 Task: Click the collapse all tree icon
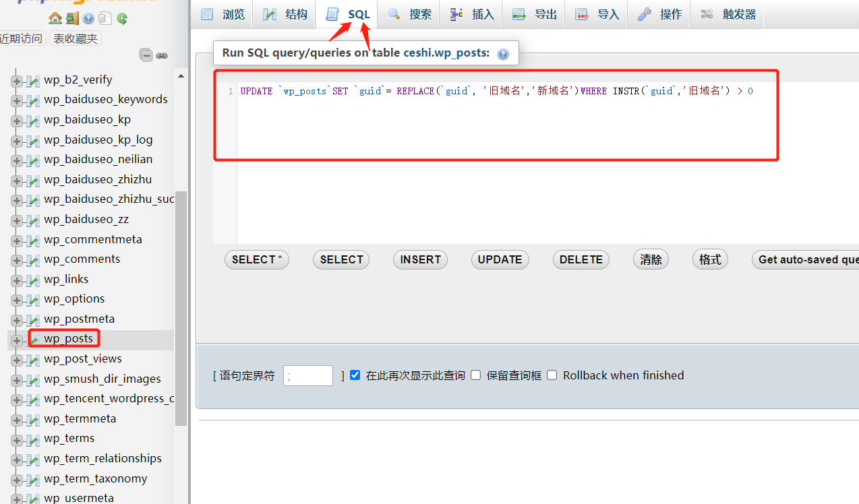point(146,55)
